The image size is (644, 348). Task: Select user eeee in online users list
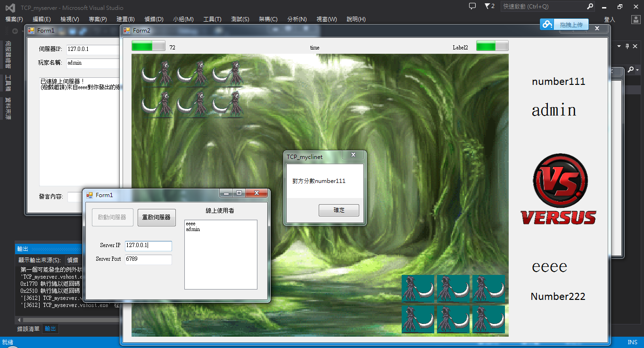pyautogui.click(x=190, y=224)
